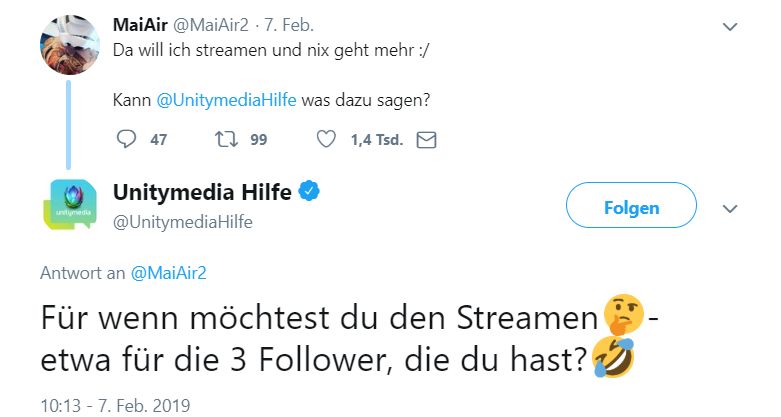The image size is (781, 417).
Task: Click the gray @UnitymediaHilfe handle below name
Action: tap(183, 222)
